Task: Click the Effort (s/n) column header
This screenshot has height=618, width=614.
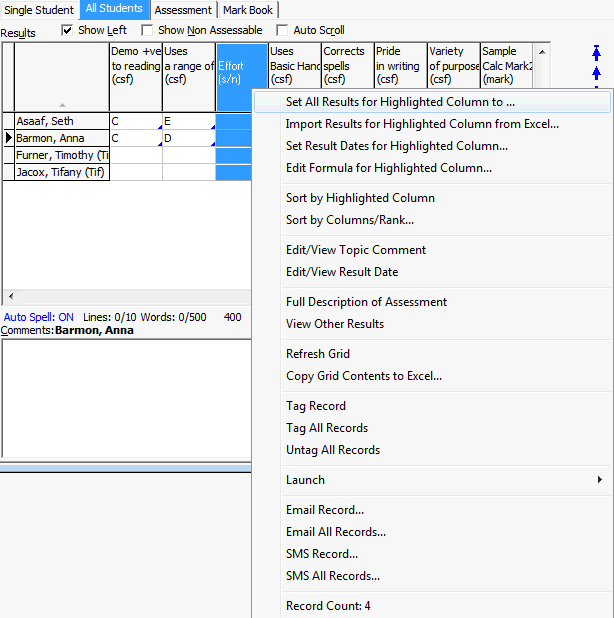Action: [242, 77]
